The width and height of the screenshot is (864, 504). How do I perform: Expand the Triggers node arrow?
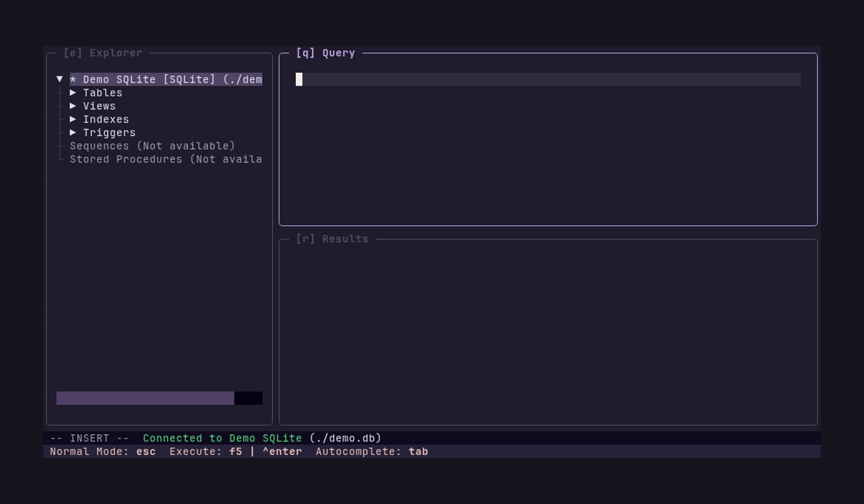coord(73,132)
